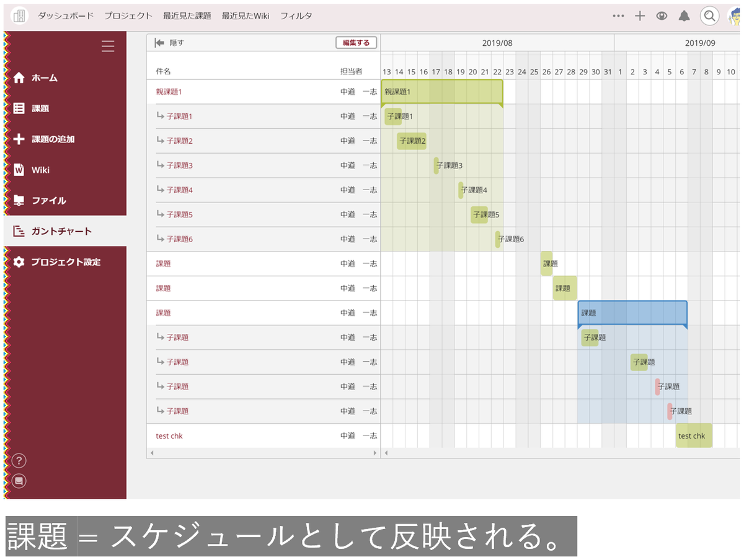Screen dimensions: 744x560
Task: Hide the issue list panel (隠す)
Action: [169, 43]
